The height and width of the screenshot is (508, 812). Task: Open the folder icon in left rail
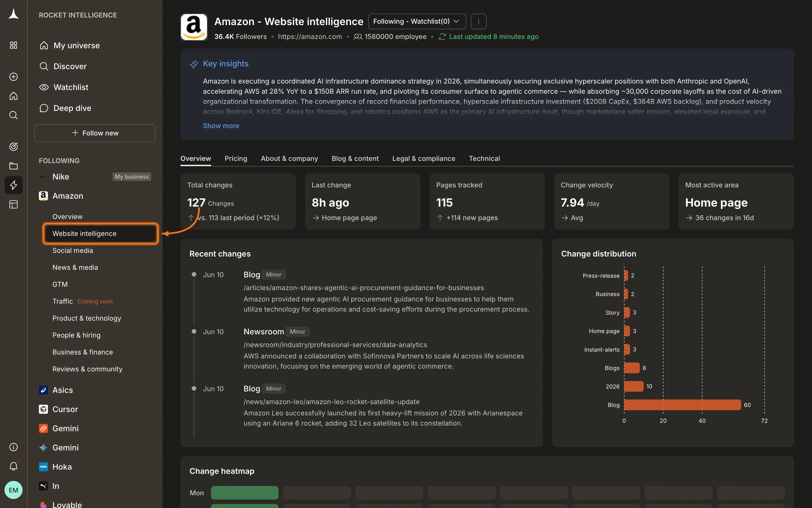coord(14,166)
